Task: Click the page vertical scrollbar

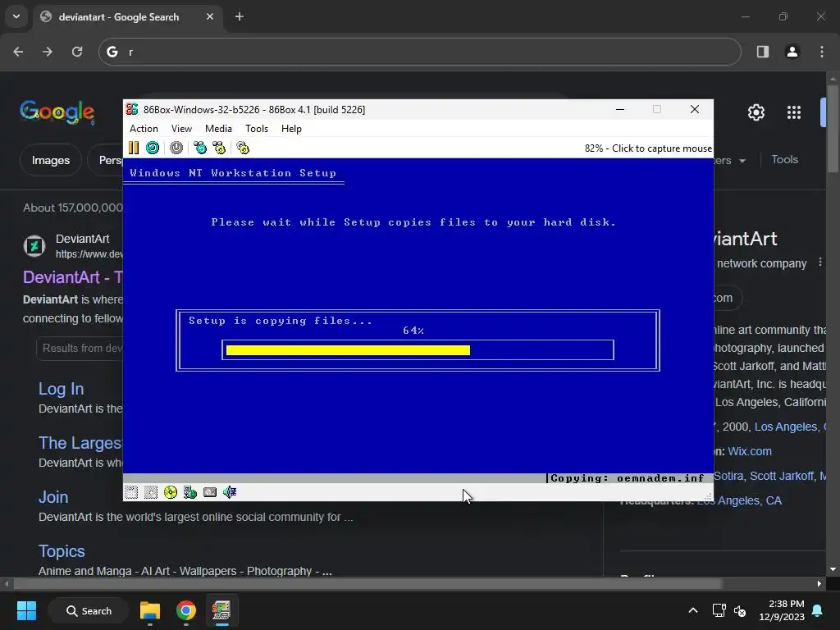Action: (x=833, y=127)
